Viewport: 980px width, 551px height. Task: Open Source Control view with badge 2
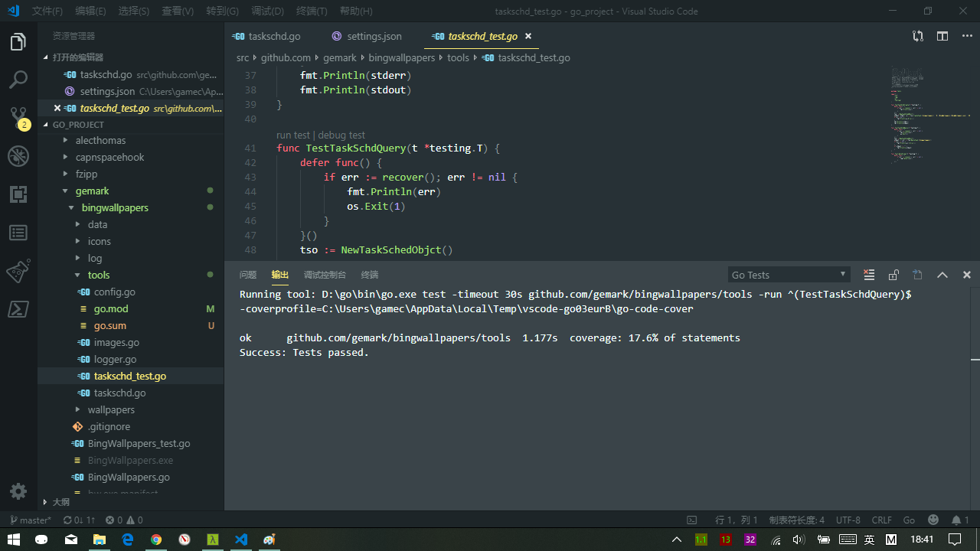point(18,118)
